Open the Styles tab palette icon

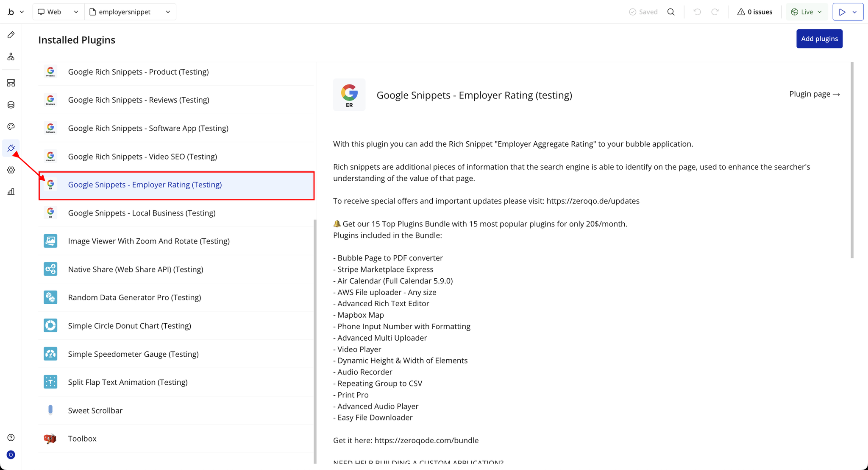[11, 126]
